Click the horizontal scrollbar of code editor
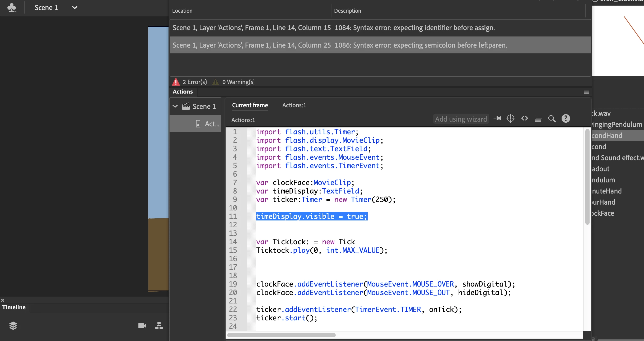The width and height of the screenshot is (644, 341). [x=281, y=335]
